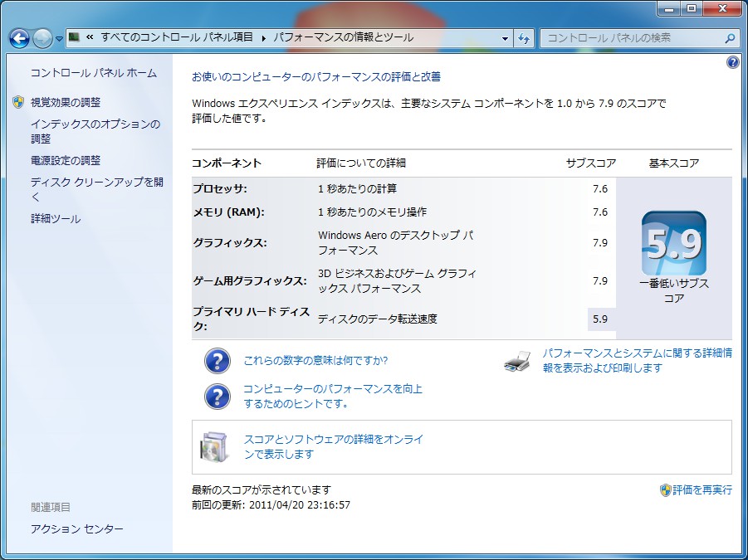This screenshot has height=560, width=748.
Task: Open 詳細ツール
Action: (56, 219)
